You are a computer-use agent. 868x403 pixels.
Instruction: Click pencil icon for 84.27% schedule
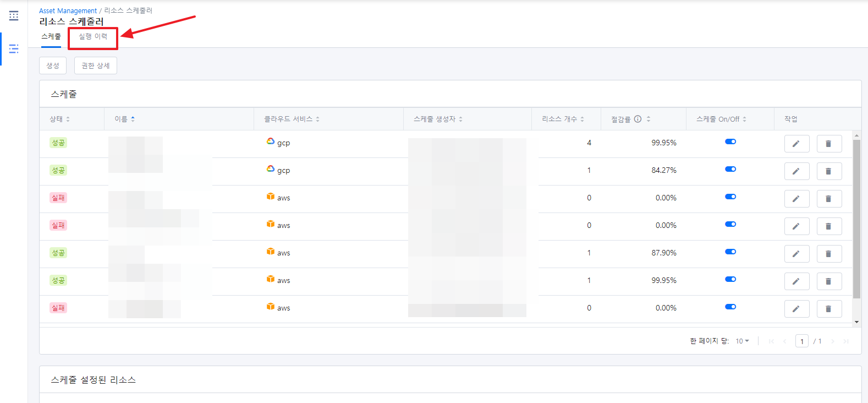[796, 171]
